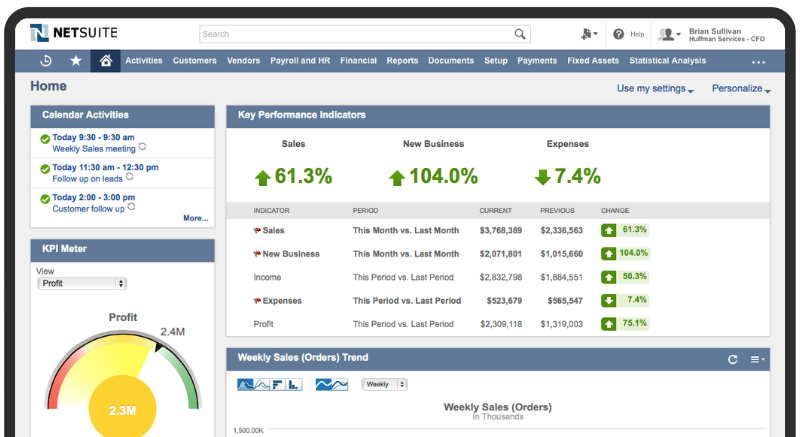Open the Weekly interval dropdown
800x437 pixels.
(x=384, y=384)
